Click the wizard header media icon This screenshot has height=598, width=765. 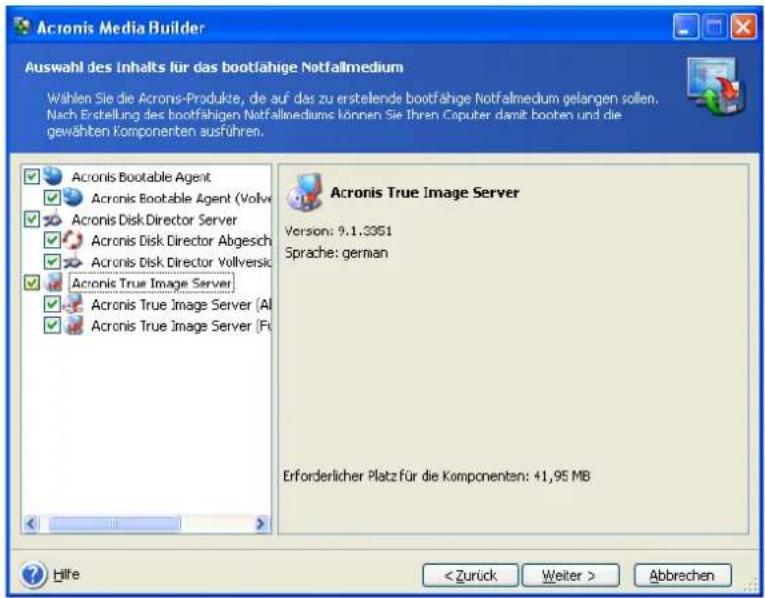pos(715,86)
